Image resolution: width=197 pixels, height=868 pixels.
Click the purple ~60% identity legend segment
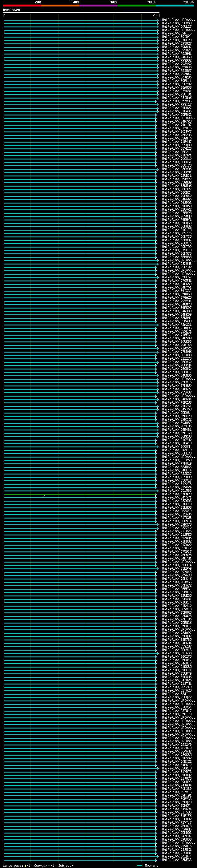pyautogui.click(x=99, y=6)
